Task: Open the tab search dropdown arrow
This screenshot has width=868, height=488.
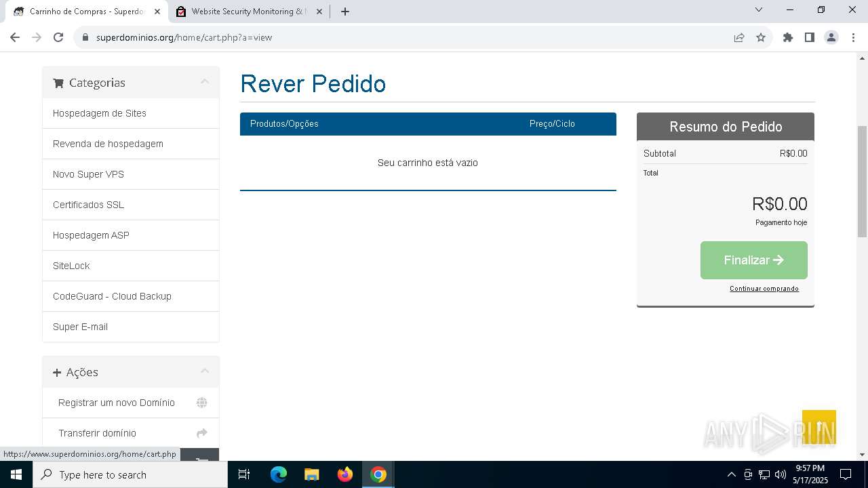Action: [759, 9]
